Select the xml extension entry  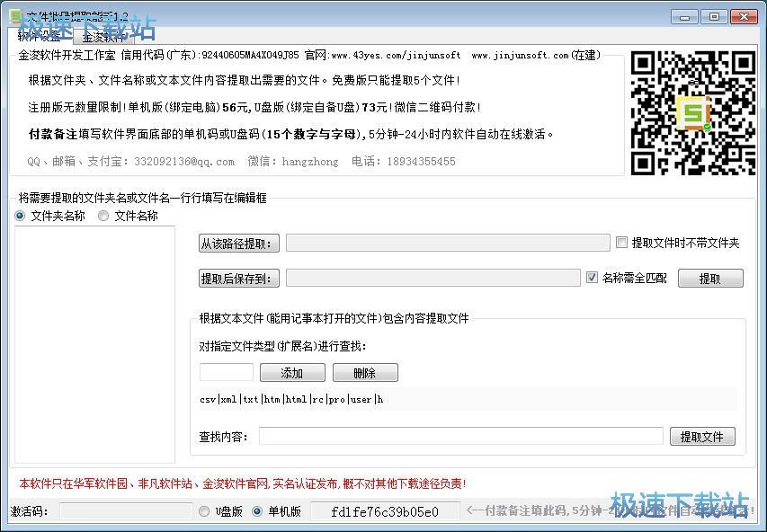tap(229, 400)
